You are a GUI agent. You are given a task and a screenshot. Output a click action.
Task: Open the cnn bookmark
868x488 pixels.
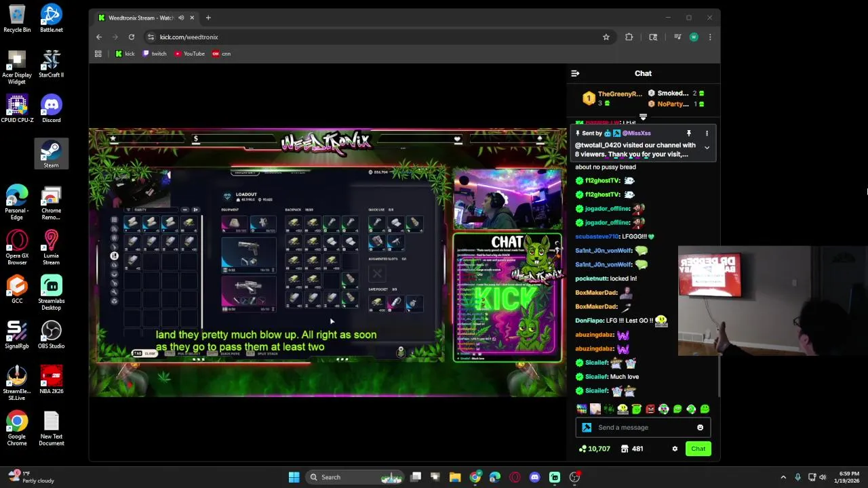[221, 54]
